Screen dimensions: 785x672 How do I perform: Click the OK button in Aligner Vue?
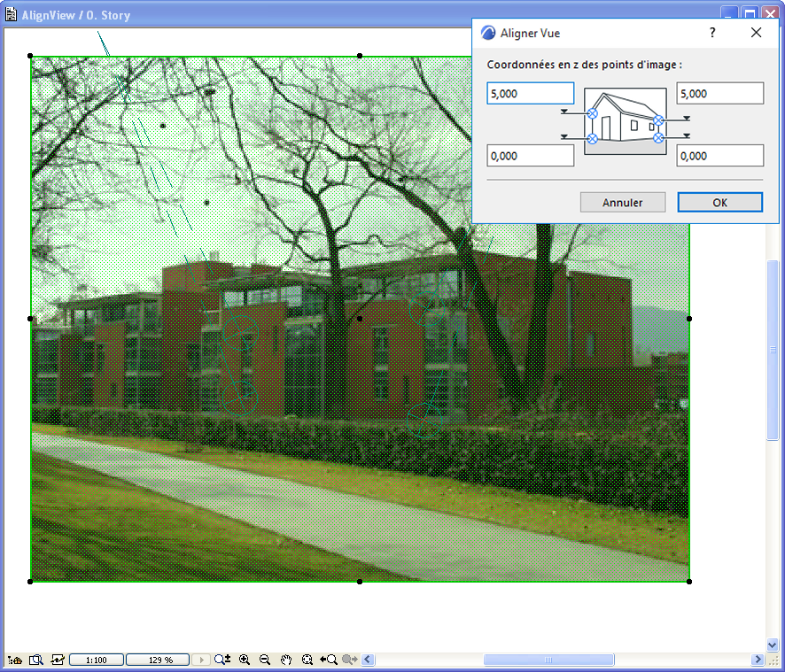[x=720, y=202]
